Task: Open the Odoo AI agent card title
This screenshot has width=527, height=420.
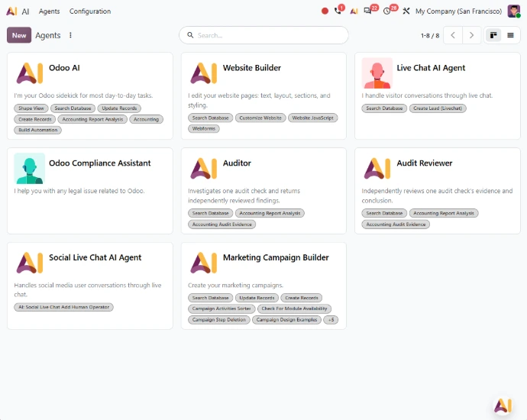Action: pos(64,67)
